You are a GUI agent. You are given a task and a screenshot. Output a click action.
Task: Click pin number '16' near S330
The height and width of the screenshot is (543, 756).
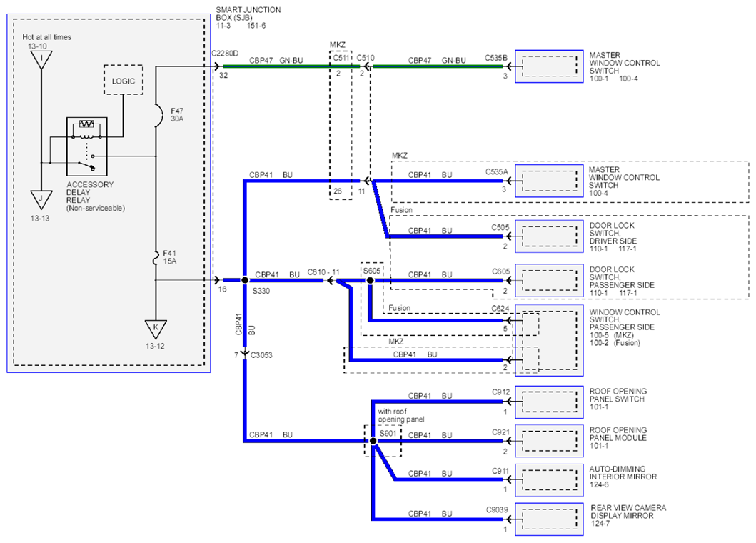[222, 289]
